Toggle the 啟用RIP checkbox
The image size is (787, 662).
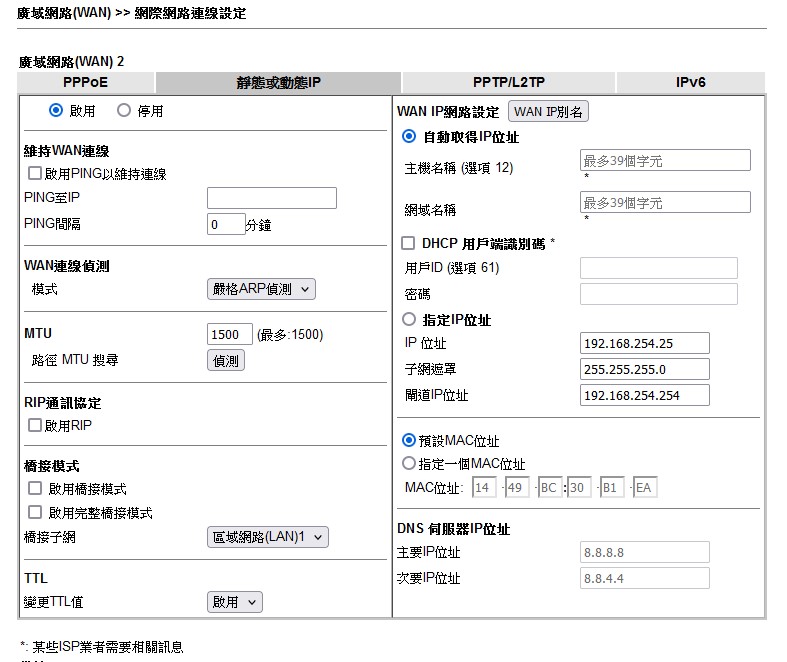35,425
